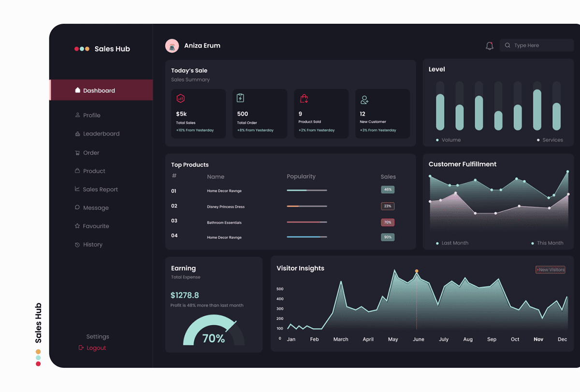
Task: Click the Message bubble icon
Action: coord(77,207)
